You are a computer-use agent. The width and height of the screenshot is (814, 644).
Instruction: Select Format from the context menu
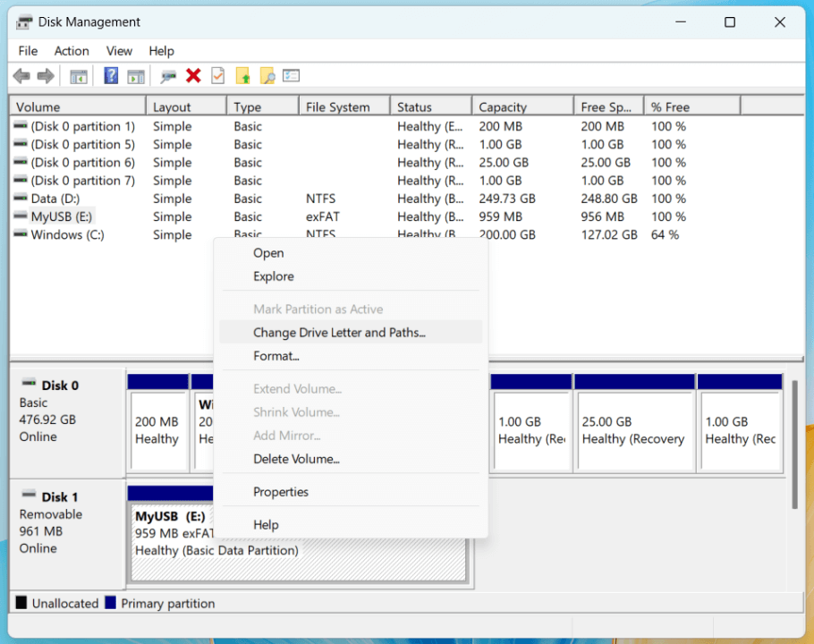click(x=277, y=355)
